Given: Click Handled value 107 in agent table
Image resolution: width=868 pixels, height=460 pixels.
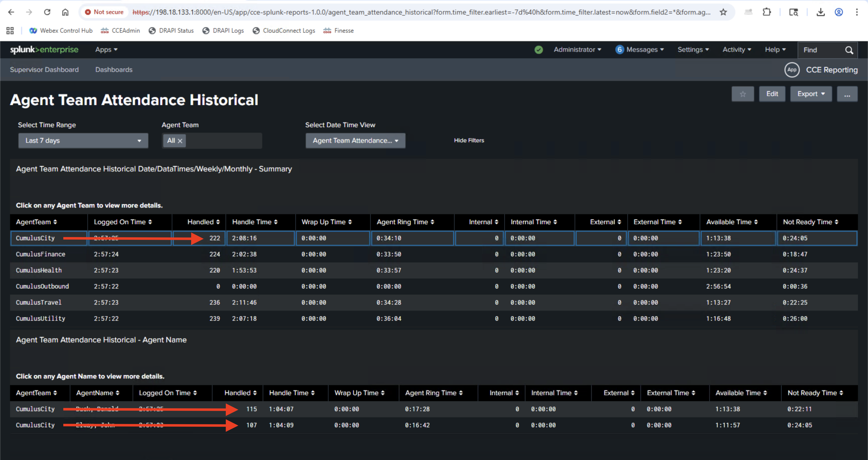Looking at the screenshot, I should click(251, 425).
